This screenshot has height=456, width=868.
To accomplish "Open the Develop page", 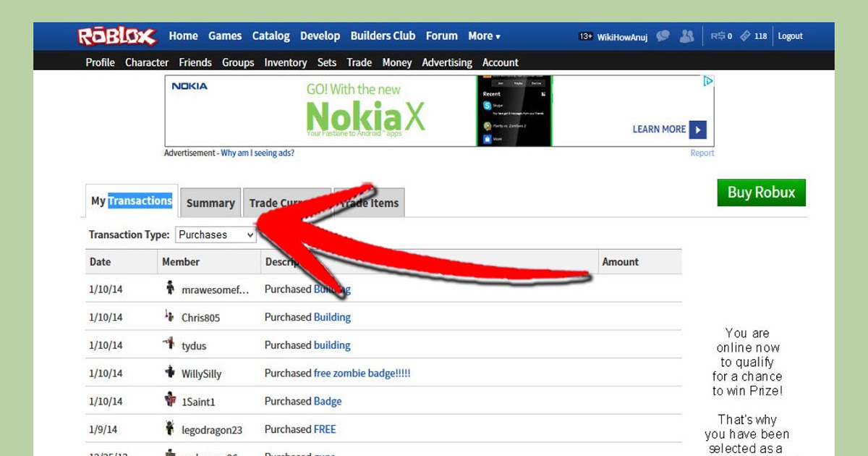I will click(x=320, y=35).
